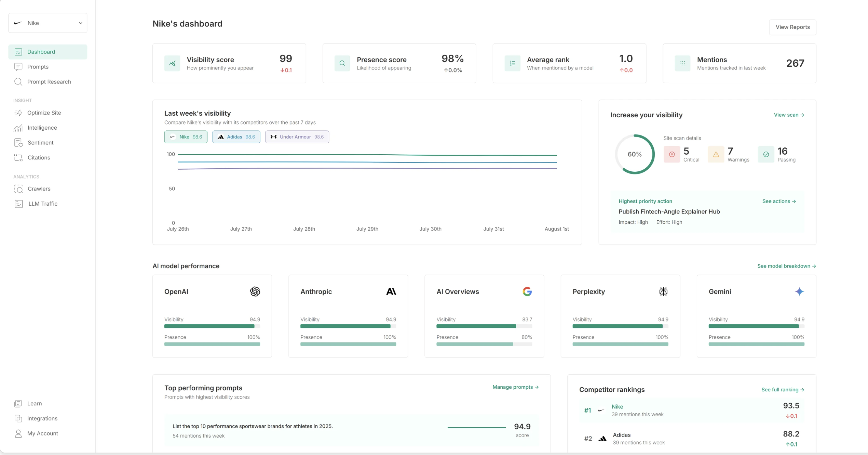Click the OpenAI logo icon
This screenshot has height=455, width=868.
[x=255, y=291]
